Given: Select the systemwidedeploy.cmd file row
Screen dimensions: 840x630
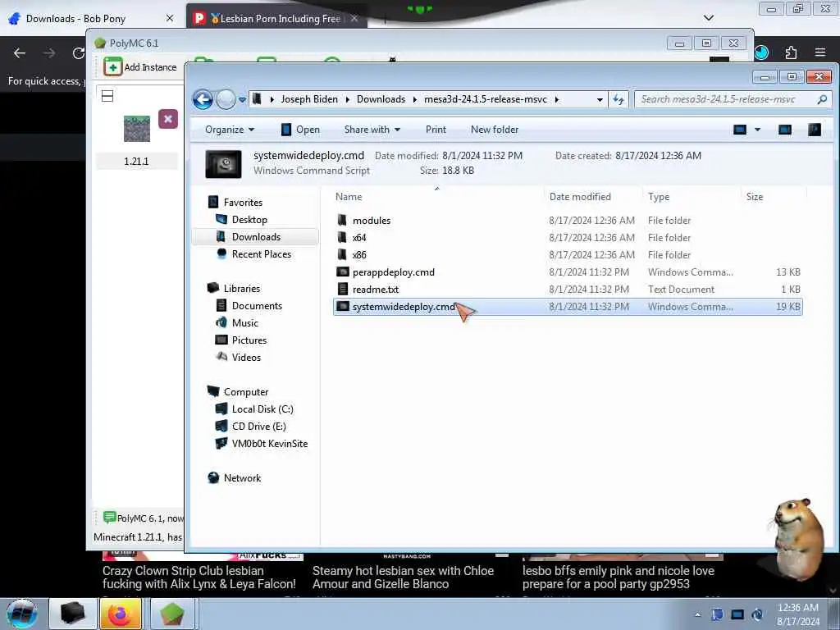Looking at the screenshot, I should click(568, 307).
